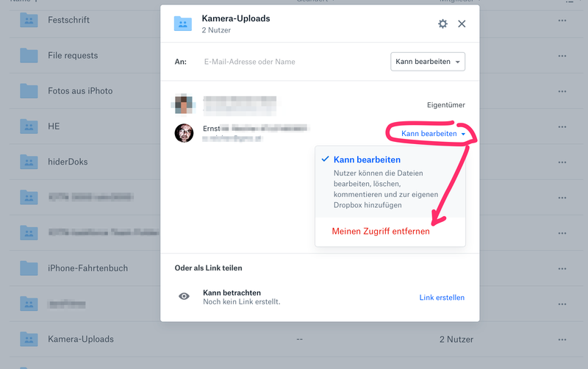The image size is (588, 369).
Task: Close the Kamera-Uploads sharing dialog
Action: pyautogui.click(x=462, y=24)
